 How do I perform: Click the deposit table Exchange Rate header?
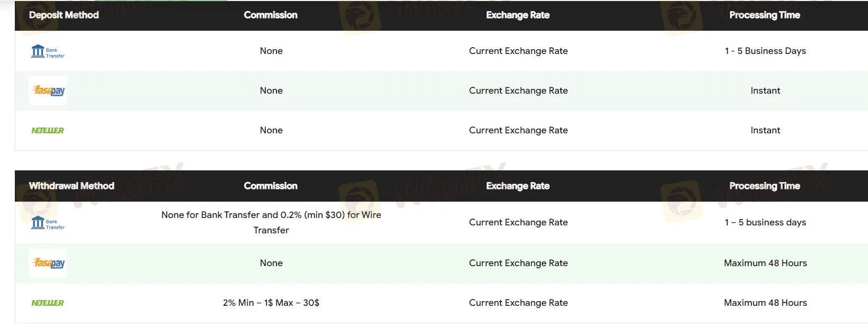click(x=518, y=15)
